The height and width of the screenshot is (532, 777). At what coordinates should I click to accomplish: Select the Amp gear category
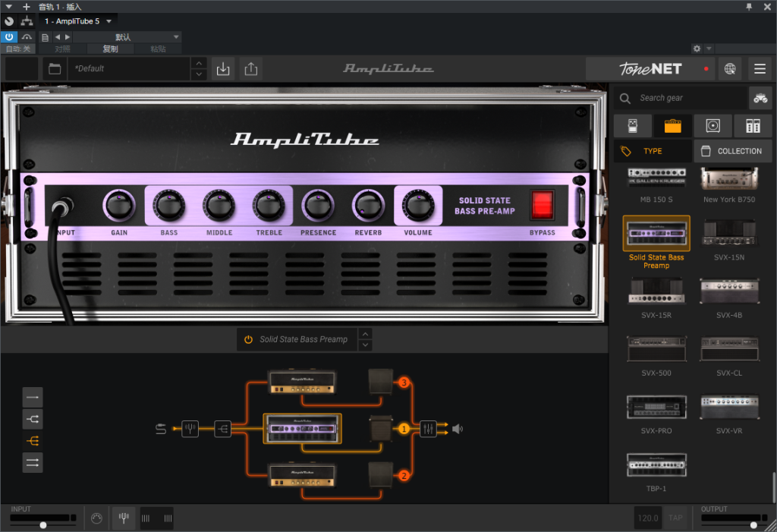coord(672,126)
